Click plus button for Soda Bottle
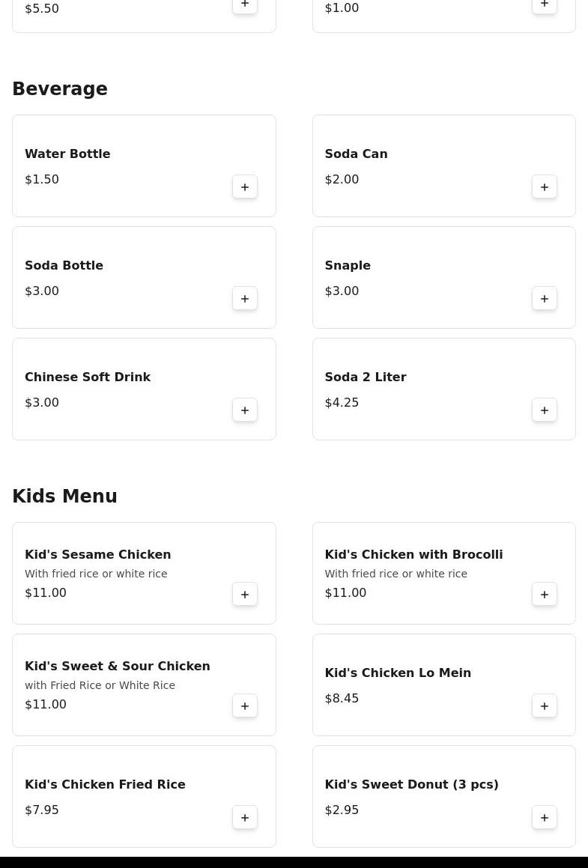 tap(245, 299)
